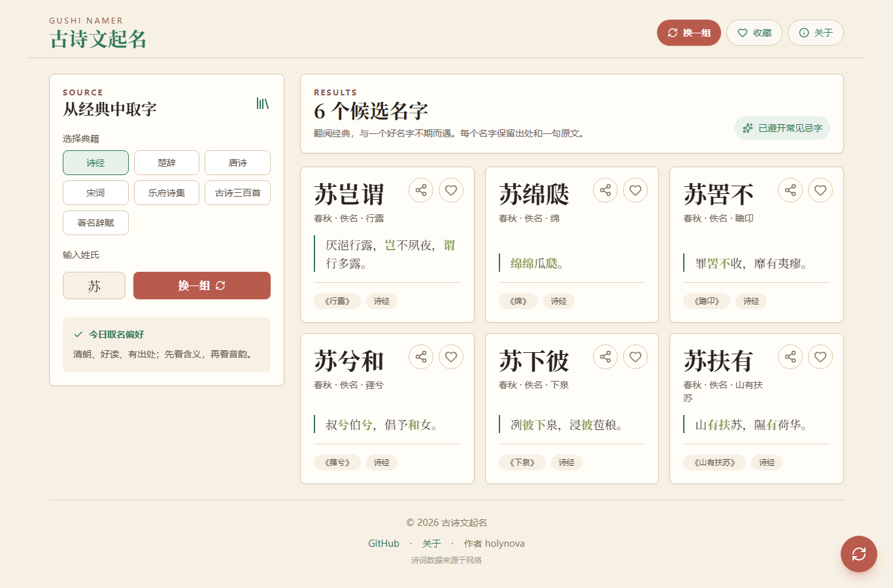Click the floating round refresh button
Viewport: 893px width, 588px height.
(859, 554)
